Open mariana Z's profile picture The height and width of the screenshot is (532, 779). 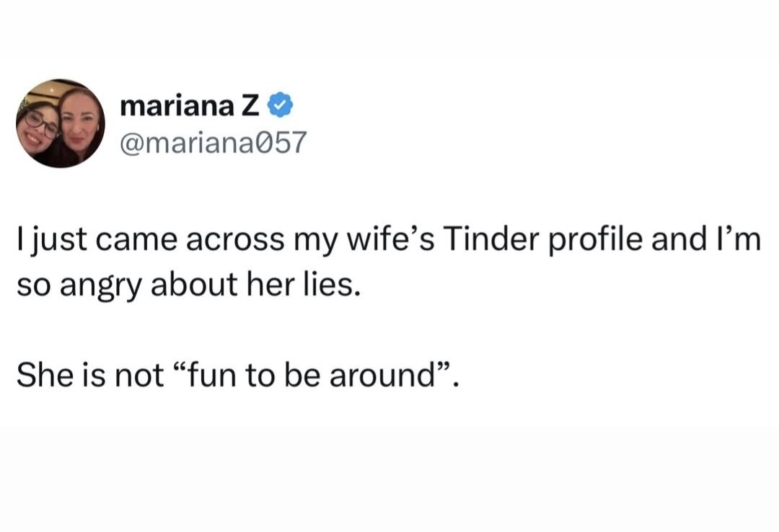(61, 123)
